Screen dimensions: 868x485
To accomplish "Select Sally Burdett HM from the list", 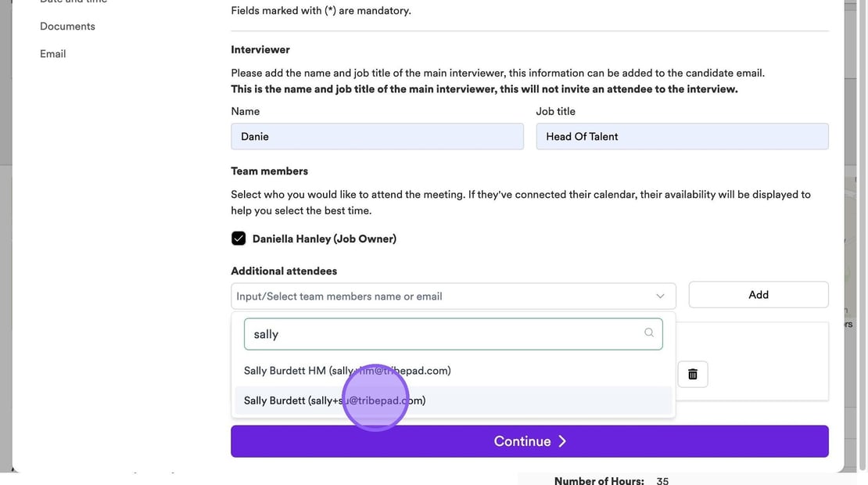I will (x=347, y=371).
